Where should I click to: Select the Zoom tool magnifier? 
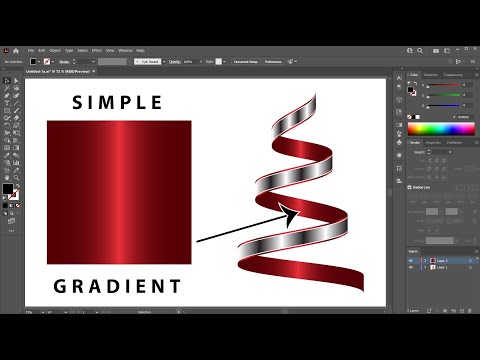point(16,177)
